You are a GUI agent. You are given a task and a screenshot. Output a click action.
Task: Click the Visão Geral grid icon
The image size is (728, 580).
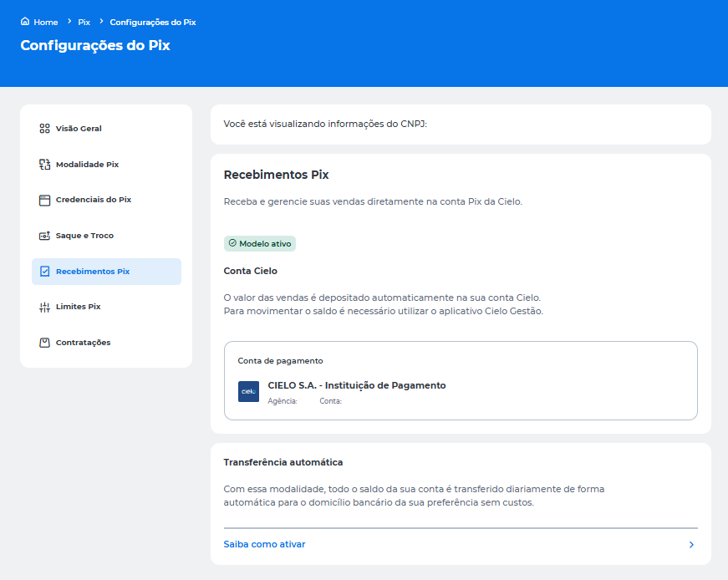point(44,129)
